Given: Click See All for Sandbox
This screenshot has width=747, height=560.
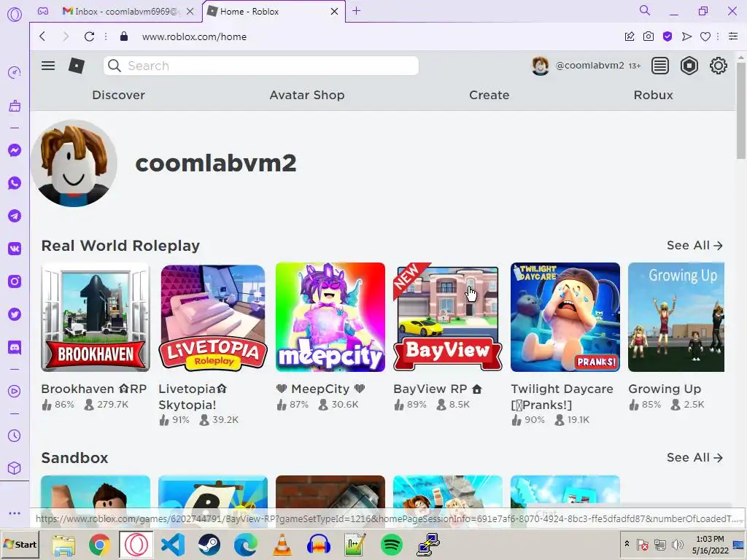Looking at the screenshot, I should [x=694, y=458].
